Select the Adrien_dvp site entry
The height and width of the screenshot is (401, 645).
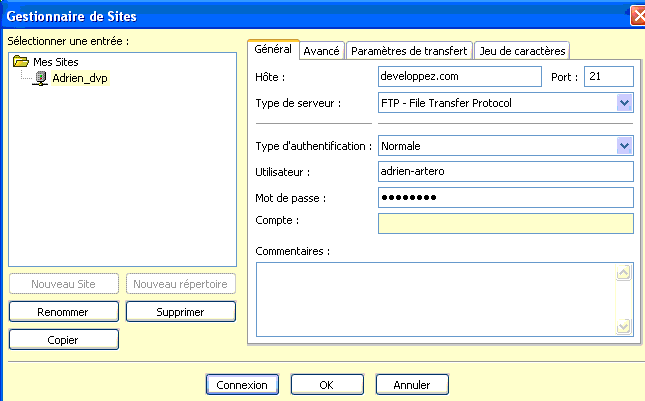pyautogui.click(x=78, y=77)
